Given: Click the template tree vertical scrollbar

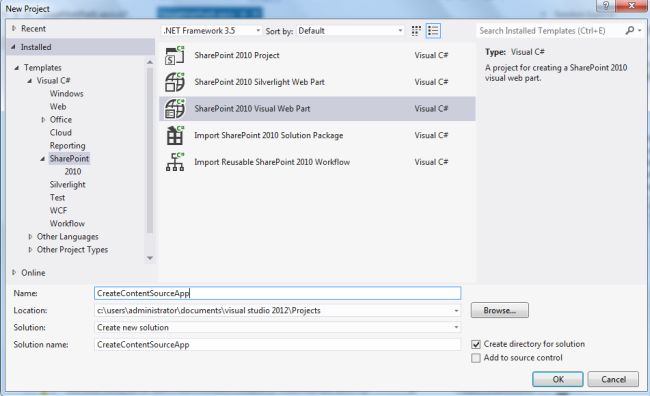Looking at the screenshot, I should tap(150, 151).
